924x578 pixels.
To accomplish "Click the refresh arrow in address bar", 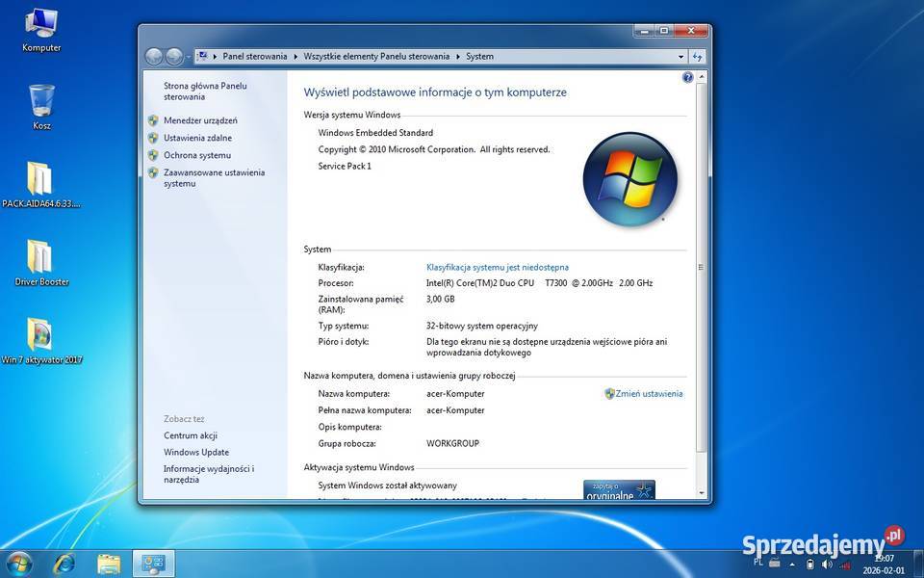I will [697, 56].
